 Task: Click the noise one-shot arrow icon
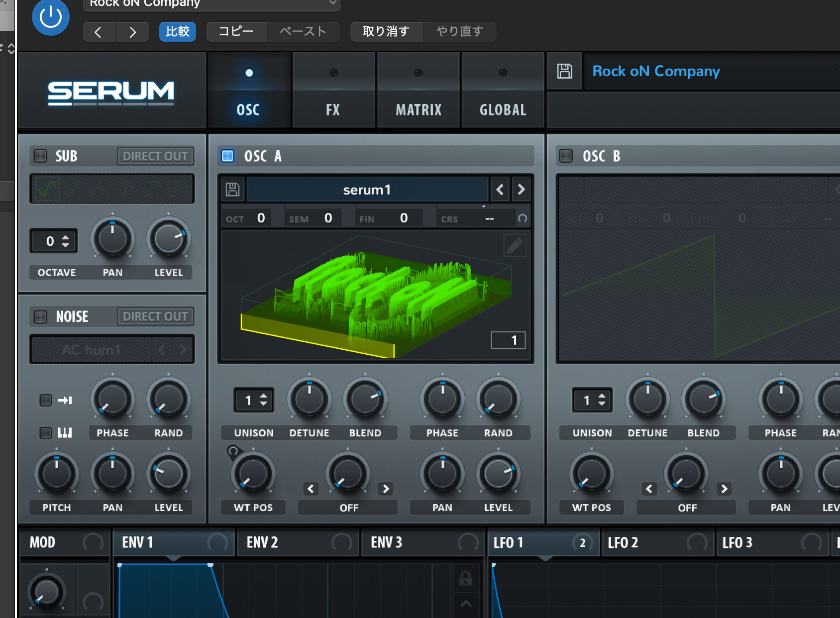[65, 400]
